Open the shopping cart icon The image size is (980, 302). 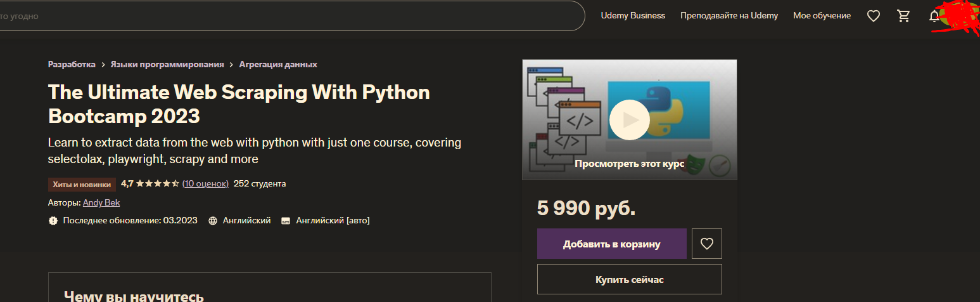pos(904,16)
